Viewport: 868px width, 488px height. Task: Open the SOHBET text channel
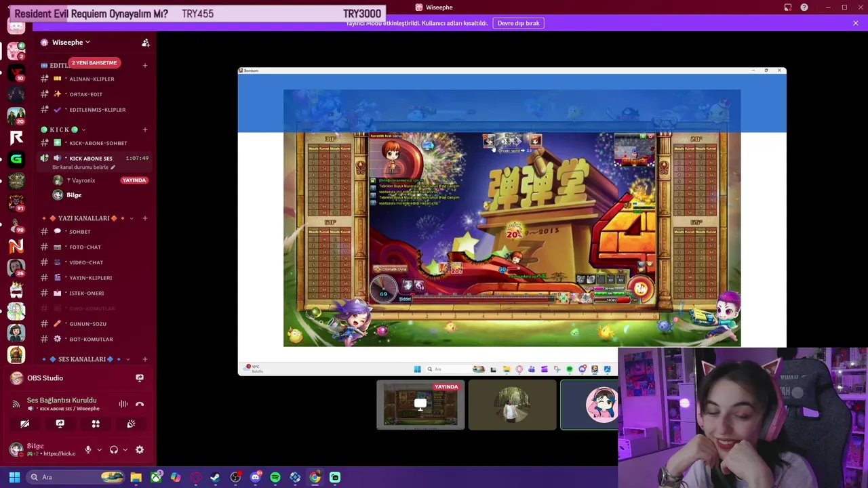(x=79, y=232)
